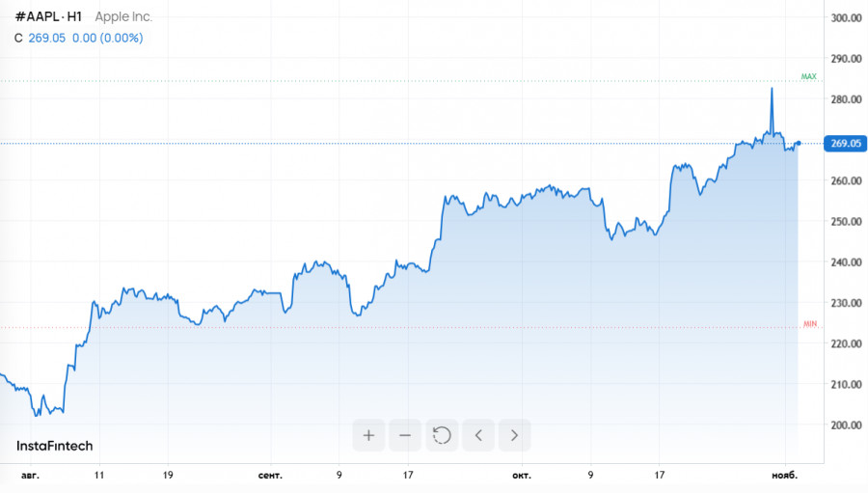Screen dimensions: 868x493
Task: Click the red MIN level label
Action: (809, 323)
